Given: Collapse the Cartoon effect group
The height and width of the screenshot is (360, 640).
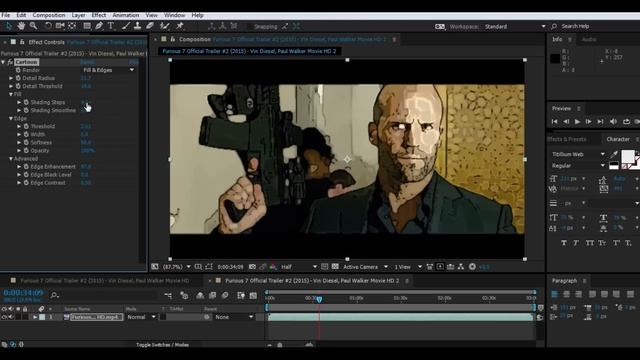Looking at the screenshot, I should coord(3,62).
